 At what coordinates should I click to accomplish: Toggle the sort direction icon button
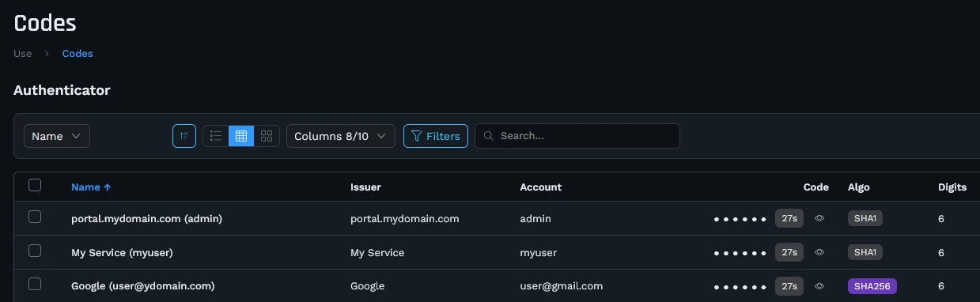click(184, 136)
